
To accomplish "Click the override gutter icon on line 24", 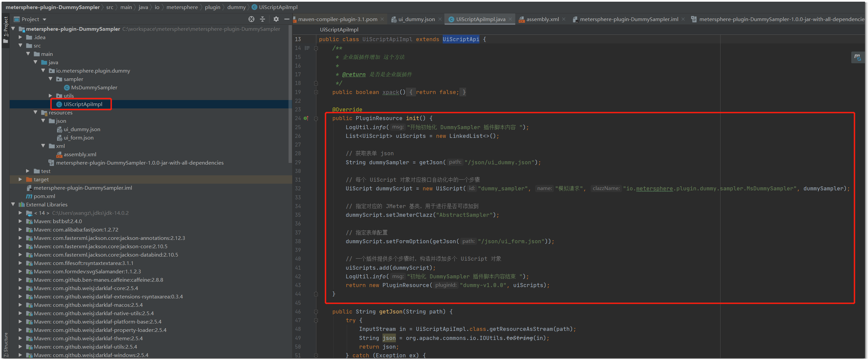I will click(x=306, y=118).
